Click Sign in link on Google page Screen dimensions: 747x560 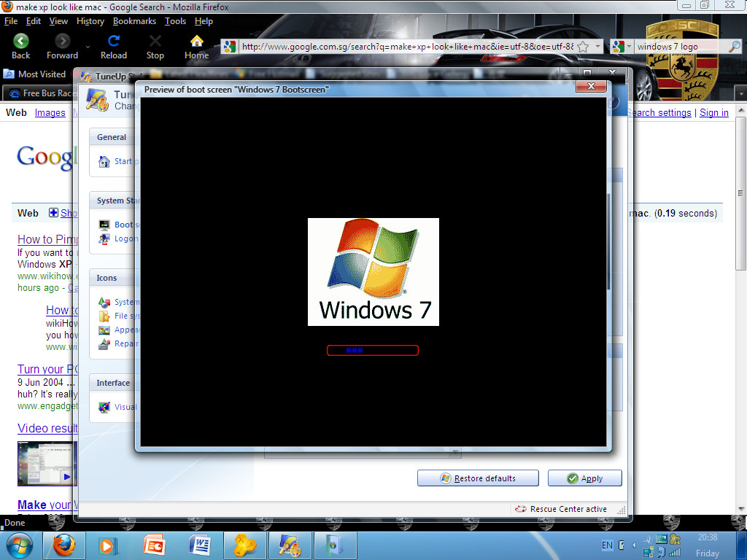point(714,112)
